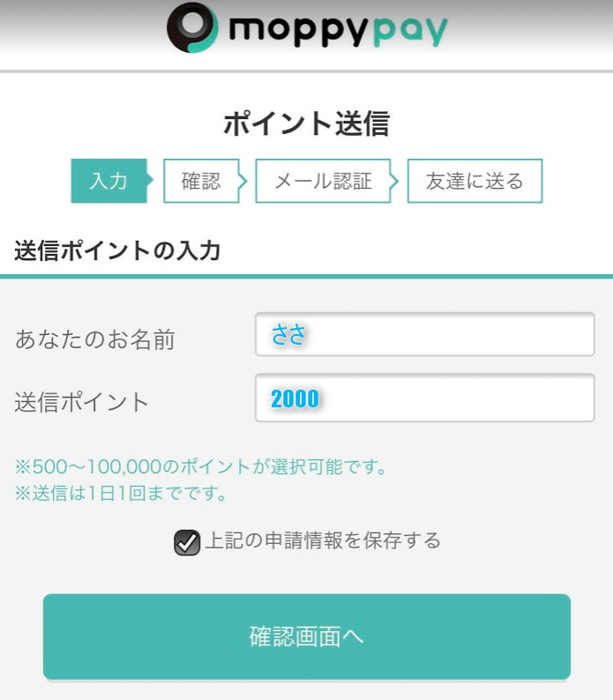Switch to the 友達に送る step tab
This screenshot has height=700, width=613.
(x=475, y=182)
